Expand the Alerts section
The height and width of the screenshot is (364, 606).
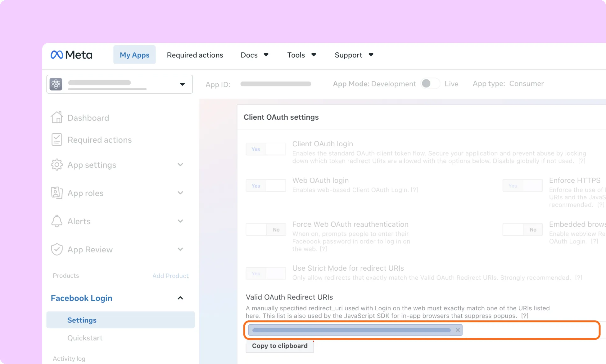click(x=180, y=221)
